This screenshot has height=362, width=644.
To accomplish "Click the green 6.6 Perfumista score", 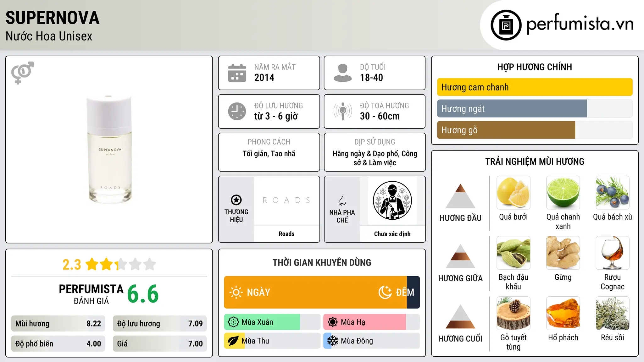I will pos(143,294).
